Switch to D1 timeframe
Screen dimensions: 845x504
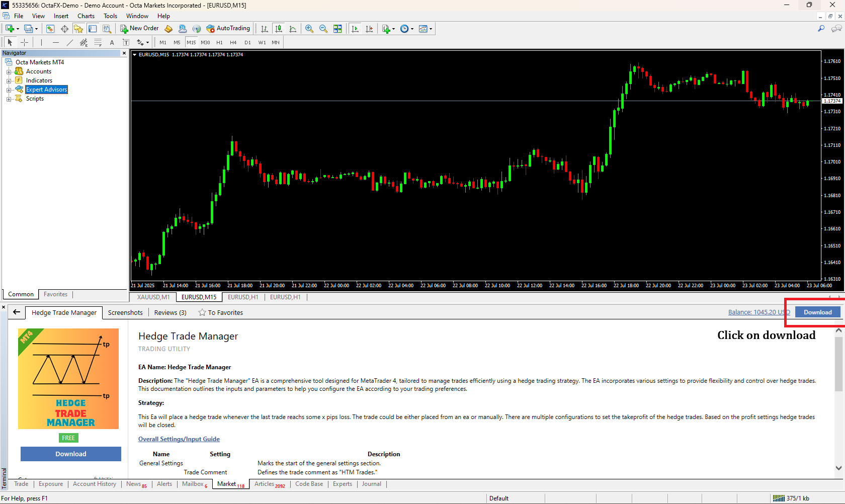point(247,43)
